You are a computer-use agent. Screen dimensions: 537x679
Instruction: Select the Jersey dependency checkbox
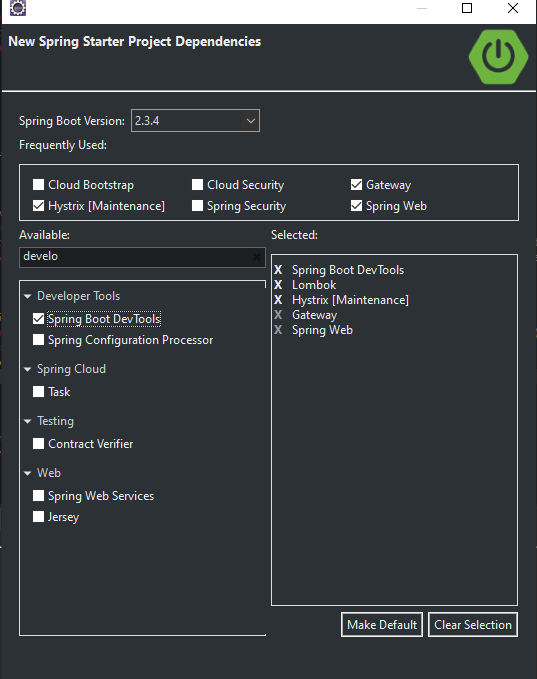(39, 517)
